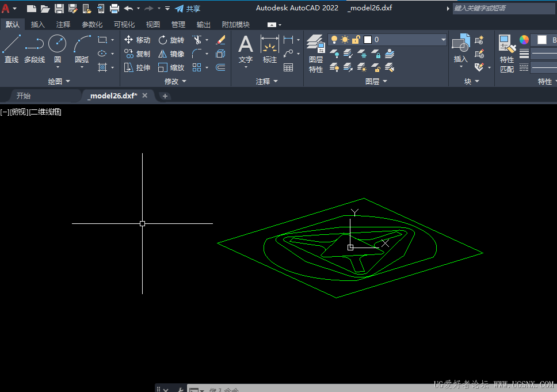Click the Plot printer icon
Image resolution: width=557 pixels, height=392 pixels.
point(115,9)
